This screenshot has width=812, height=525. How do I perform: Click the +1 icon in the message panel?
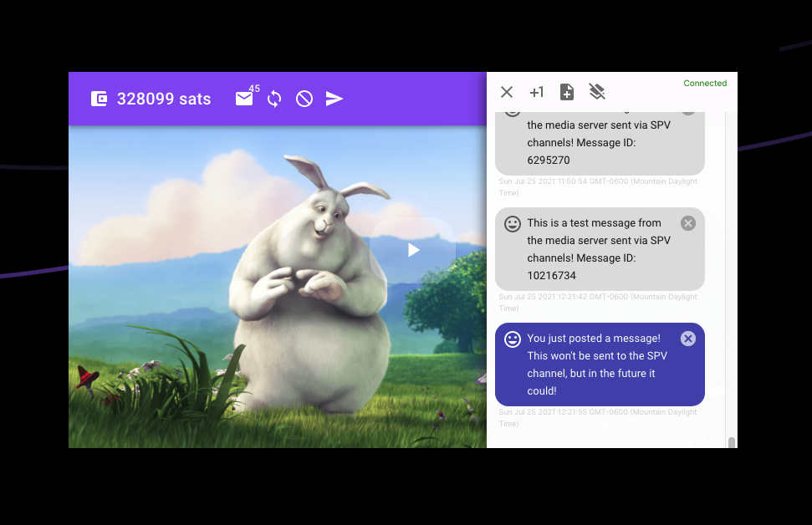tap(537, 92)
